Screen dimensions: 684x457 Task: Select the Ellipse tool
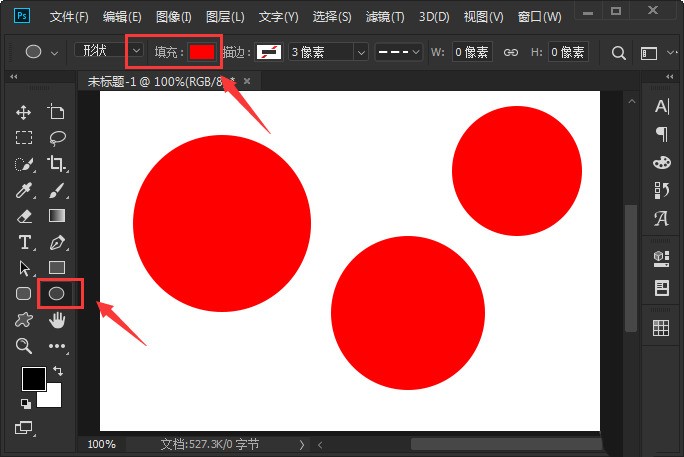point(57,293)
